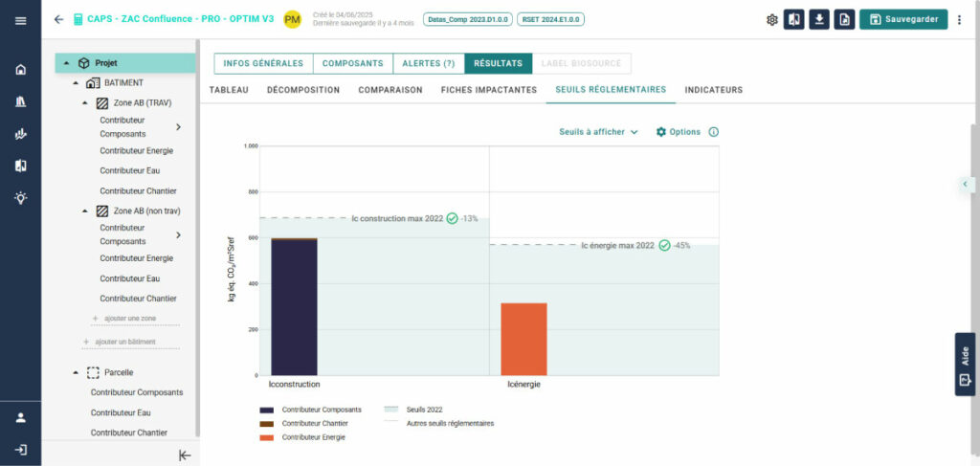The height and width of the screenshot is (466, 980).
Task: Open the hamburger menu in the sidebar
Action: click(20, 20)
